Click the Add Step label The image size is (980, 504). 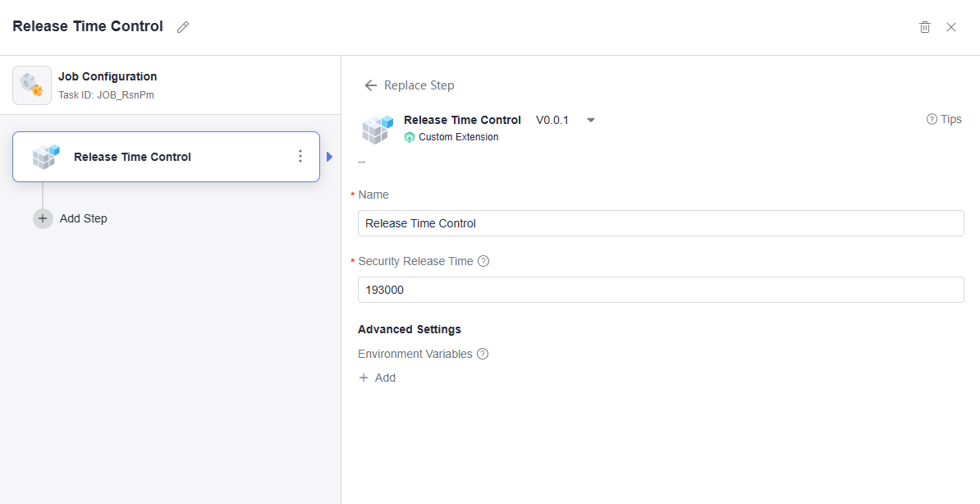pyautogui.click(x=84, y=218)
